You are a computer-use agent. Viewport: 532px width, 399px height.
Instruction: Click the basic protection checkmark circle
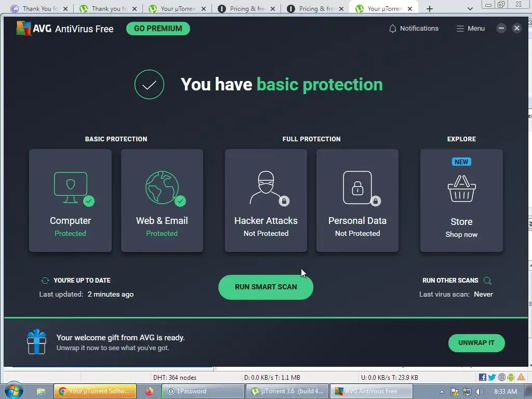[x=149, y=85]
